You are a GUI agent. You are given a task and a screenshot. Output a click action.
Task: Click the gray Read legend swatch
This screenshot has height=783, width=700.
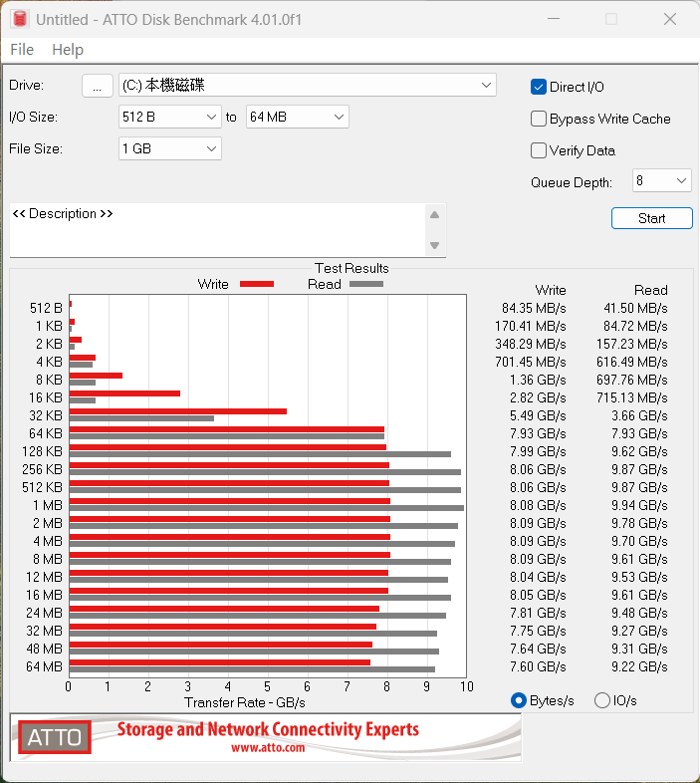click(366, 284)
